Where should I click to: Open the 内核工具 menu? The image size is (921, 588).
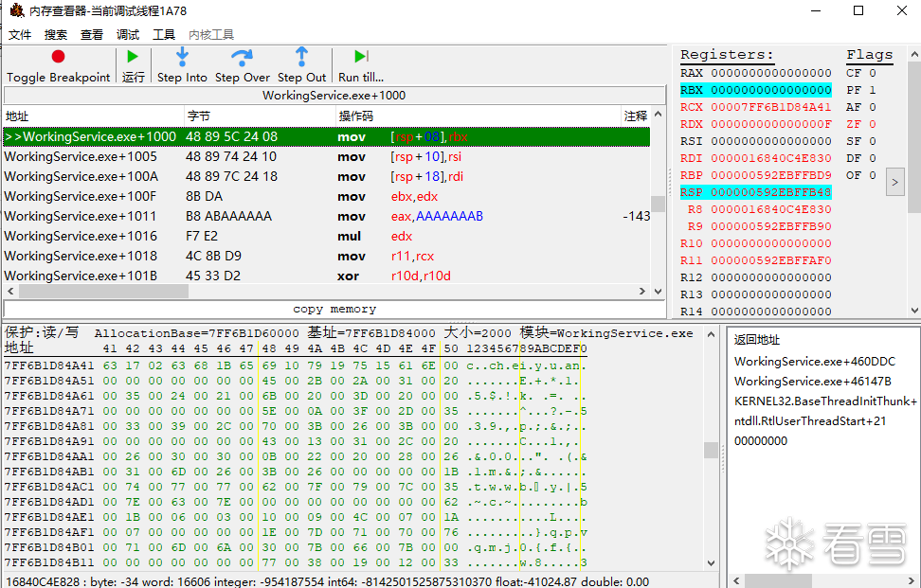click(211, 35)
